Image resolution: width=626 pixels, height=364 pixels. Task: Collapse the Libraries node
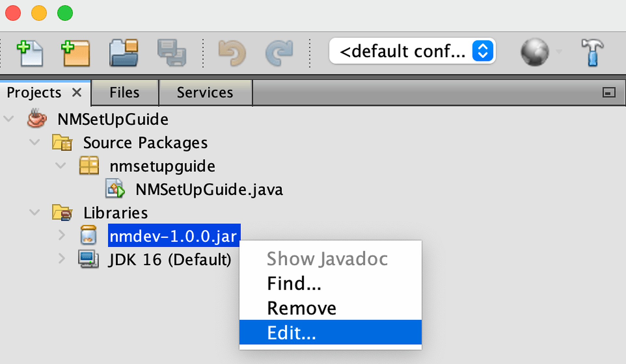coord(34,213)
